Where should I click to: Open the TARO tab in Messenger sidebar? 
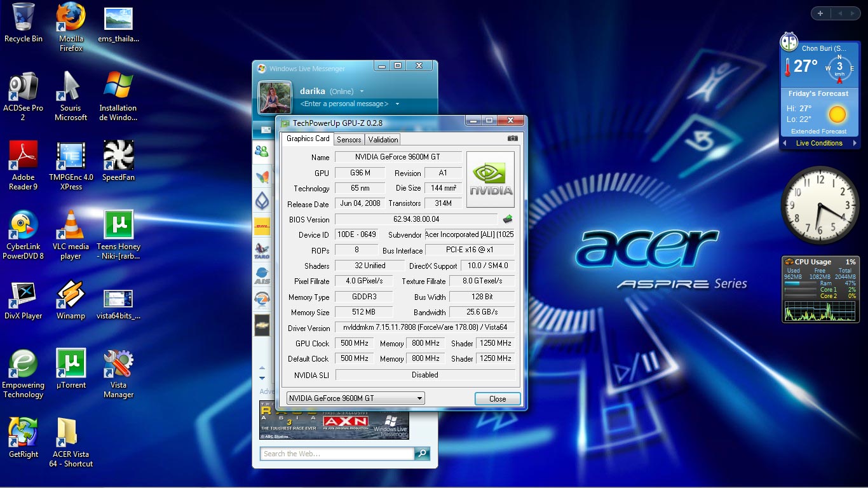[x=262, y=250]
